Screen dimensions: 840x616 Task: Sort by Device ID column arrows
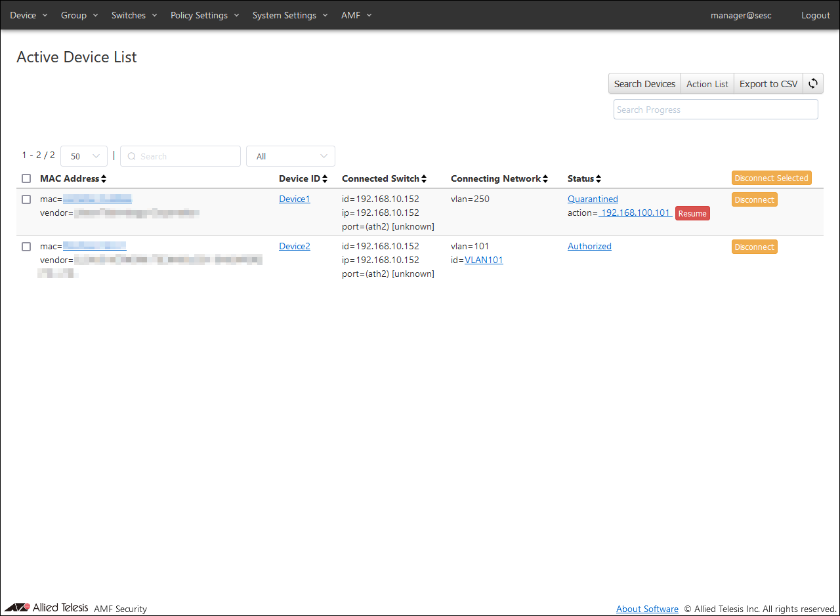point(325,179)
